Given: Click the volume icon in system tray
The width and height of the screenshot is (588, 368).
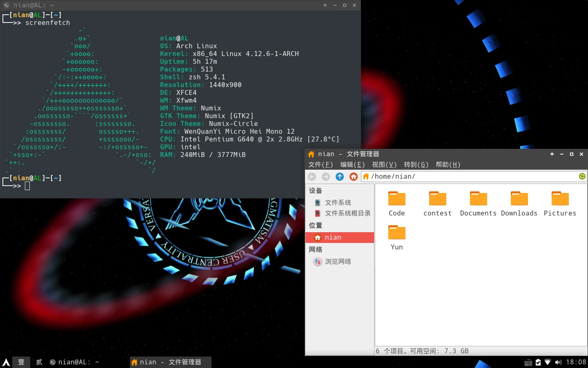Looking at the screenshot, I should pos(558,362).
